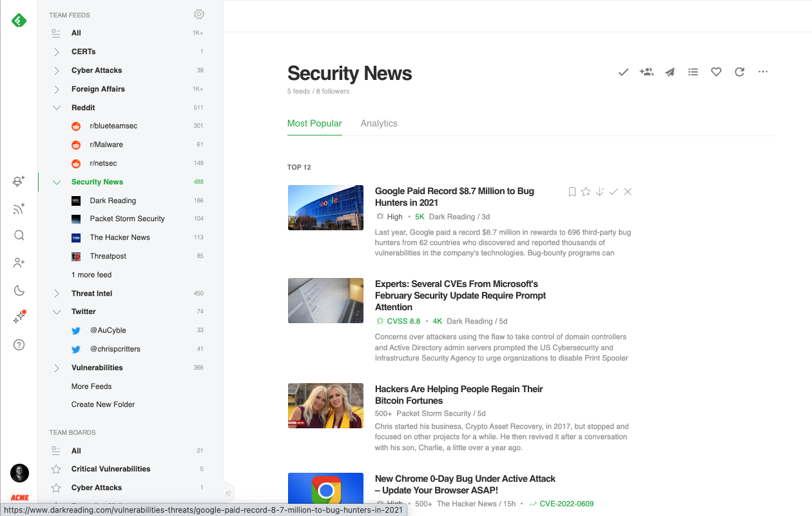
Task: Open the help question mark icon
Action: click(19, 345)
